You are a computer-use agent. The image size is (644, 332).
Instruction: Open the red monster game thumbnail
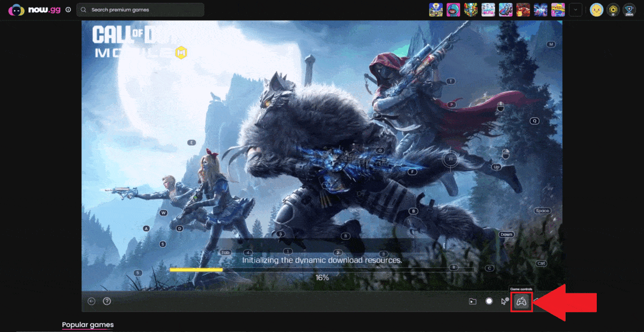[523, 10]
